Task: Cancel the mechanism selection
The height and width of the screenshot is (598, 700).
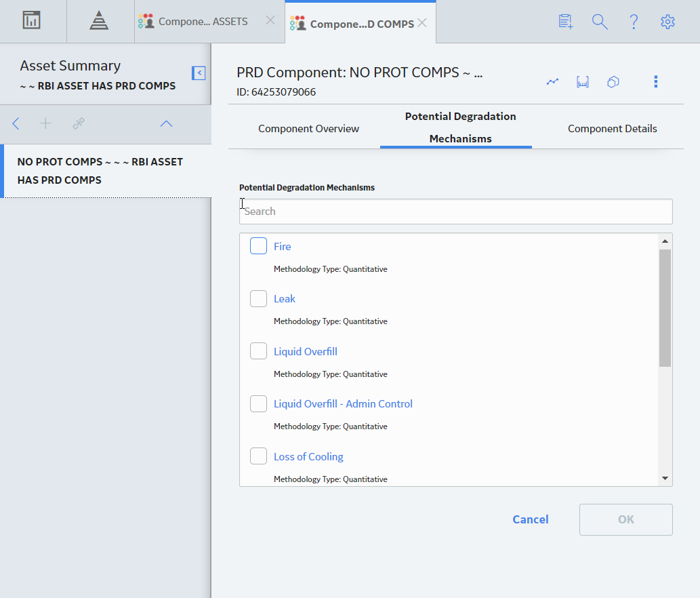Action: [531, 519]
